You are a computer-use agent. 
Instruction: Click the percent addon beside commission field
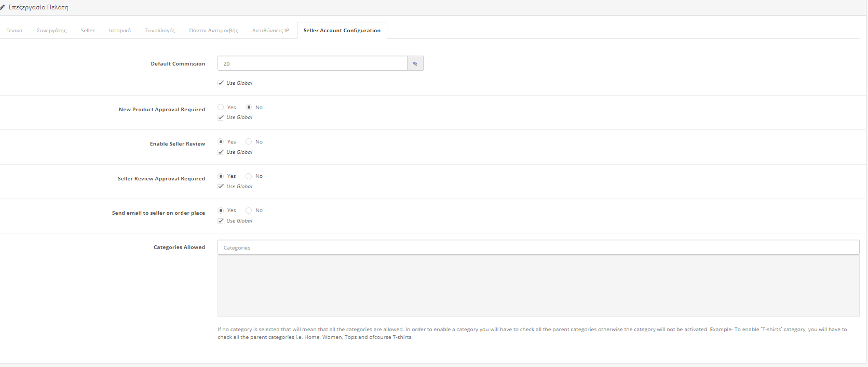point(415,63)
